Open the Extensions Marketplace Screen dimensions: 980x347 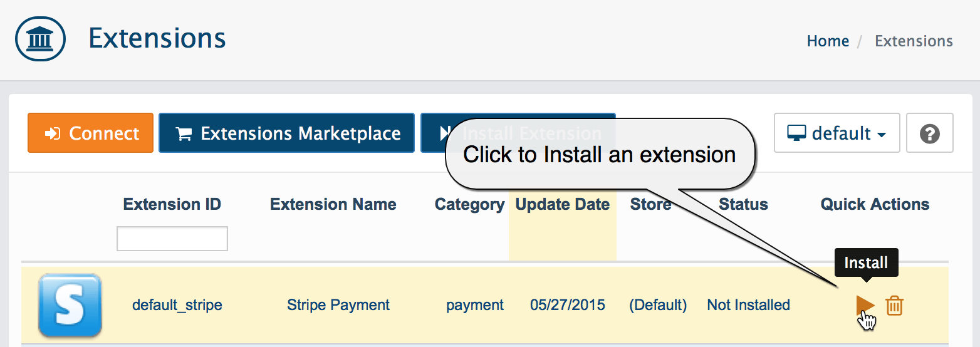pos(286,133)
